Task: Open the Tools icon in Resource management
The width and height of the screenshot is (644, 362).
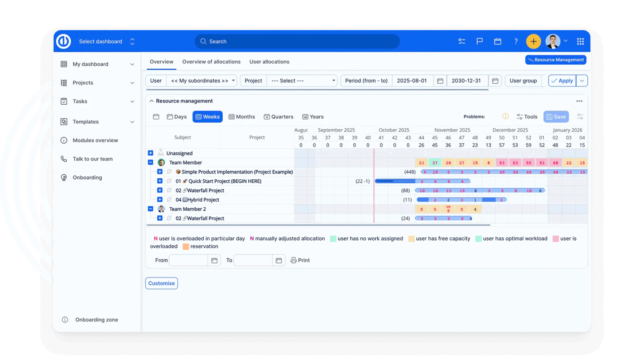Action: pyautogui.click(x=527, y=116)
